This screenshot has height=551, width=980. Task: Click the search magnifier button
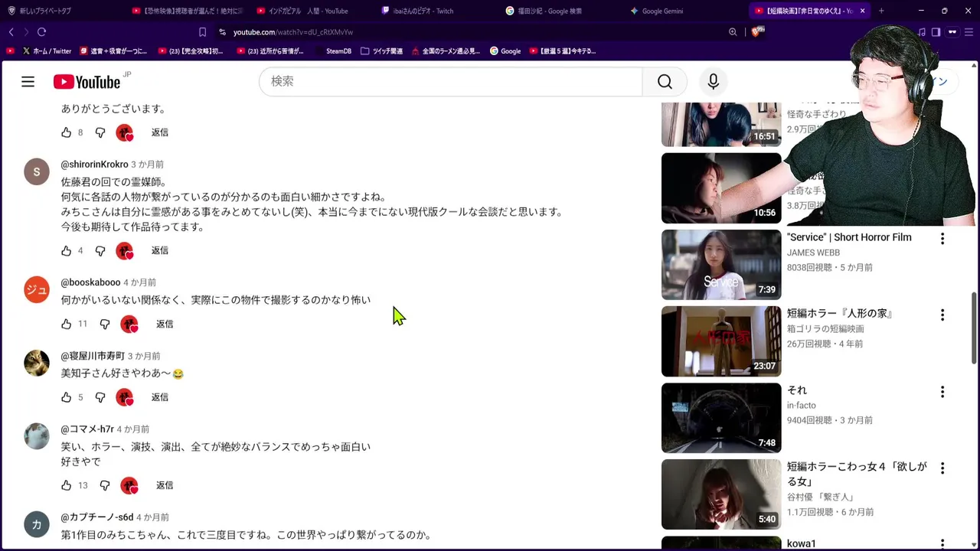tap(665, 81)
